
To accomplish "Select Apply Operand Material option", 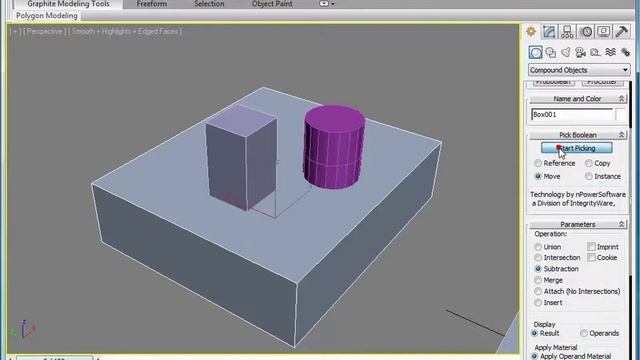I will 571,356.
